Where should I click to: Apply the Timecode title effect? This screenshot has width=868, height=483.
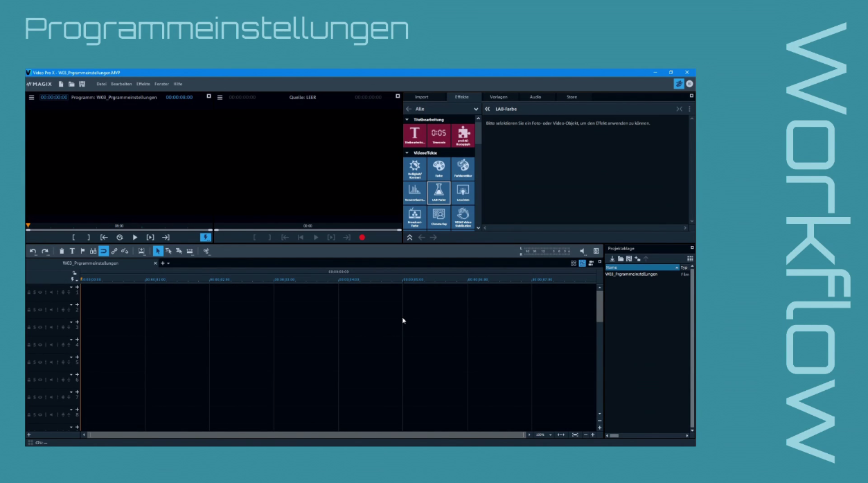pyautogui.click(x=439, y=134)
